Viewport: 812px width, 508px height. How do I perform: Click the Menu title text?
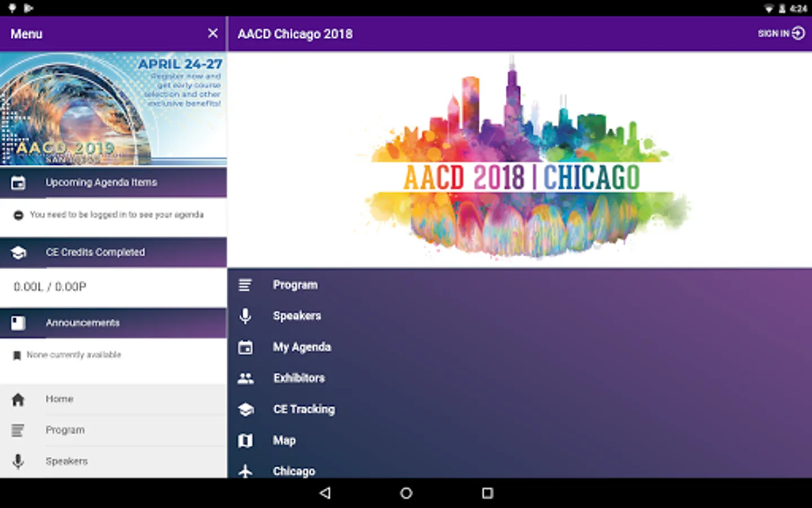pos(27,34)
